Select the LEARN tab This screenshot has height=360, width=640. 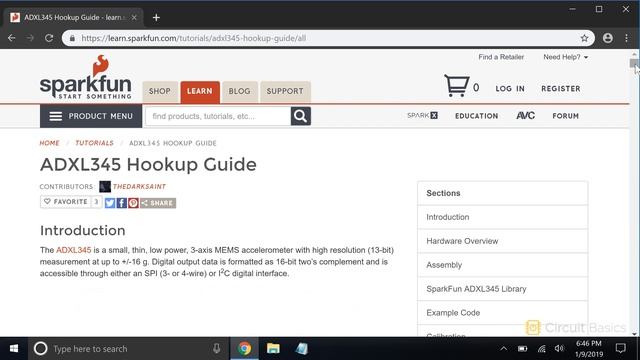(x=200, y=91)
